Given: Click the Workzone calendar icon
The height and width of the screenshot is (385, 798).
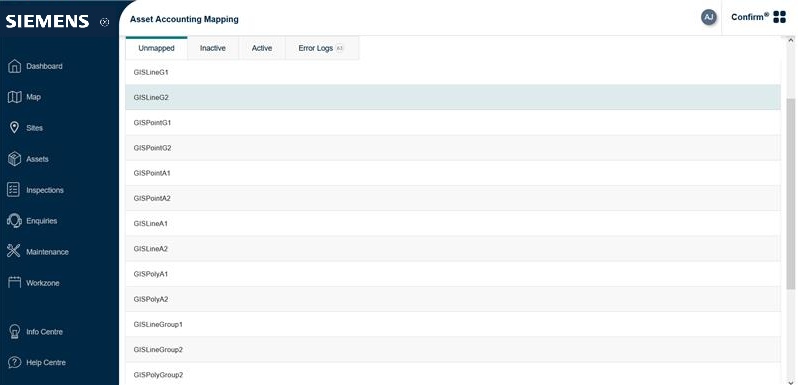Looking at the screenshot, I should [14, 283].
